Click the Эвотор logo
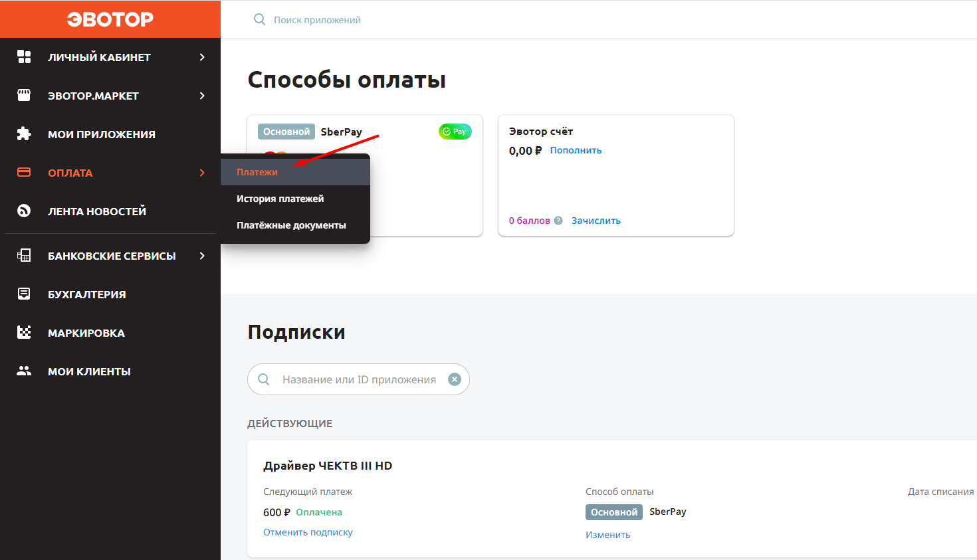The height and width of the screenshot is (560, 977). 110,19
